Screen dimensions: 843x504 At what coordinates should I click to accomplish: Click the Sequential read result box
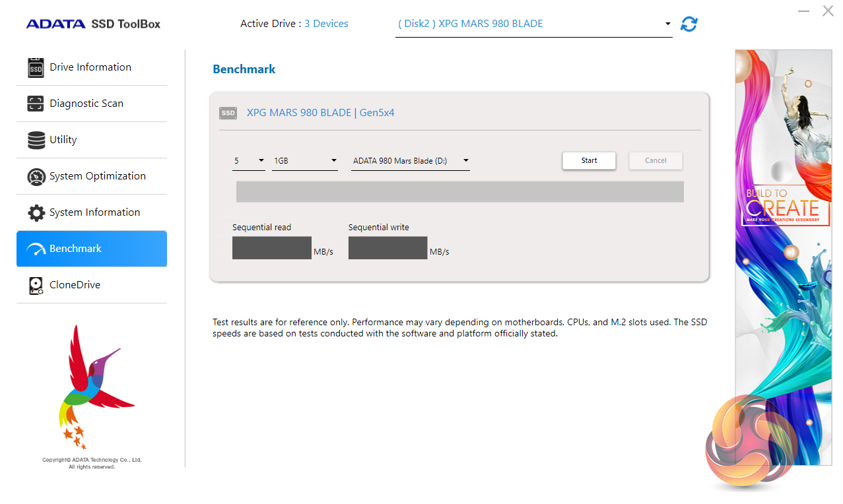[272, 248]
